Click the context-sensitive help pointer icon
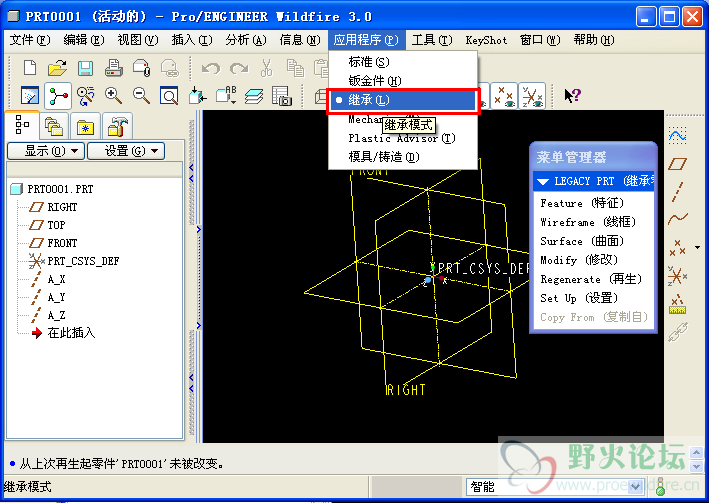 [572, 95]
